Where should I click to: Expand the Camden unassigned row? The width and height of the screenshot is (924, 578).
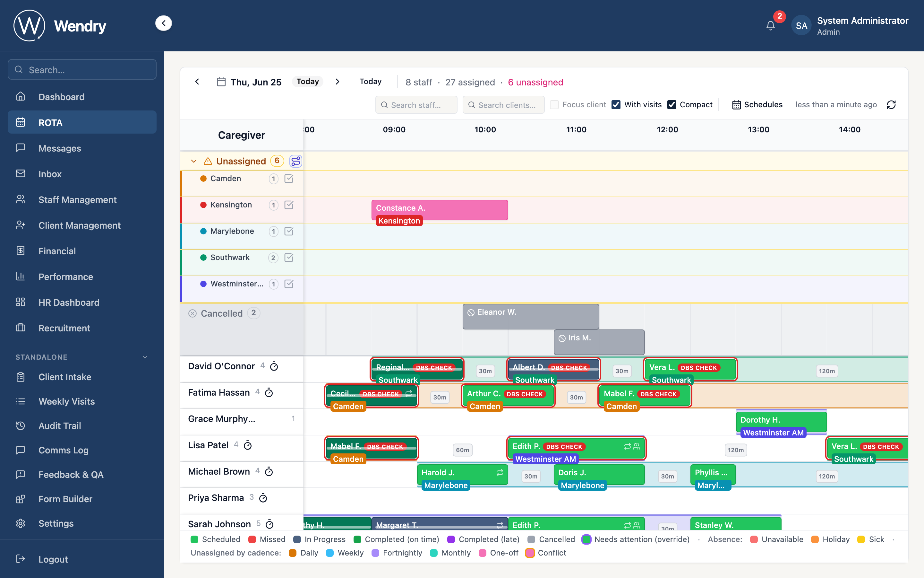tap(242, 183)
